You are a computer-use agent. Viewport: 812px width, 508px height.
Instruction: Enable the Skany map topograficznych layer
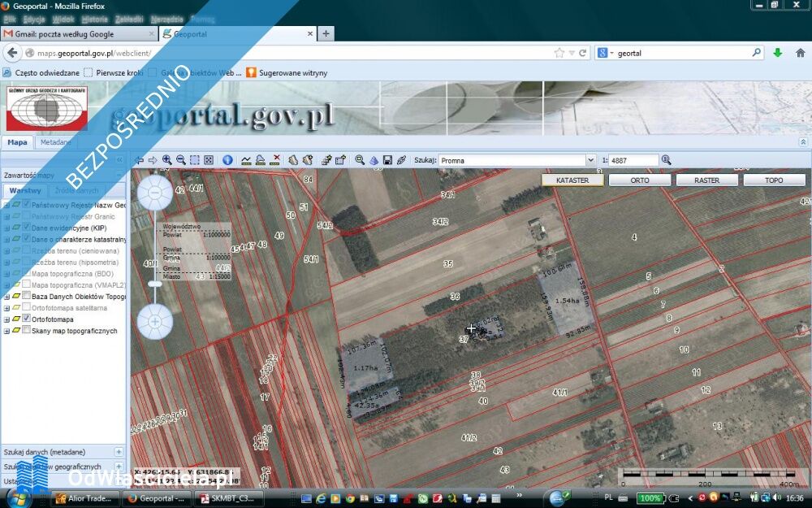tap(27, 330)
